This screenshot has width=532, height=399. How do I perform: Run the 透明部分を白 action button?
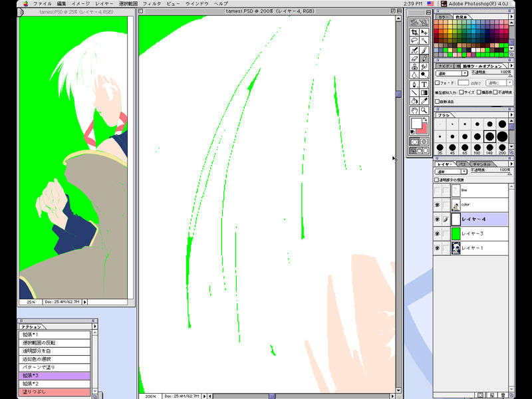[55, 351]
